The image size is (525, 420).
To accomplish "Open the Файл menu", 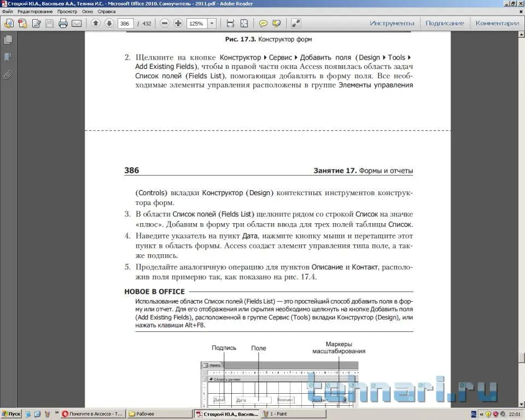I will [7, 11].
